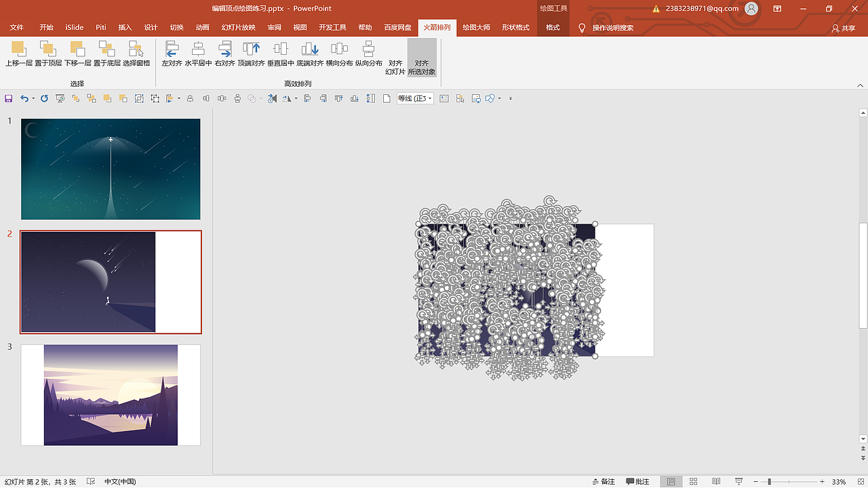Switch to the 开始 Home tab
868x488 pixels.
click(46, 28)
